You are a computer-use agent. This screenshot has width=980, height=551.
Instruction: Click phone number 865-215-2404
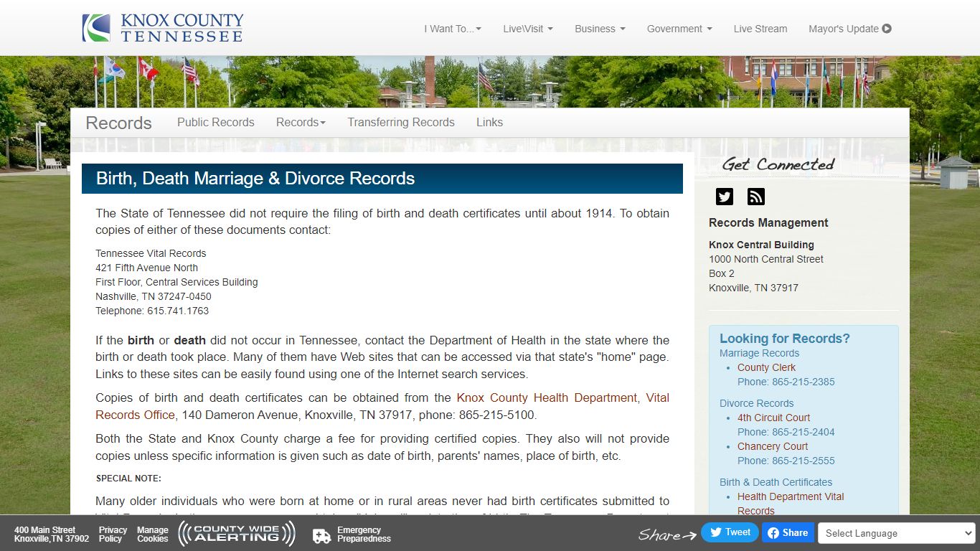tap(804, 432)
